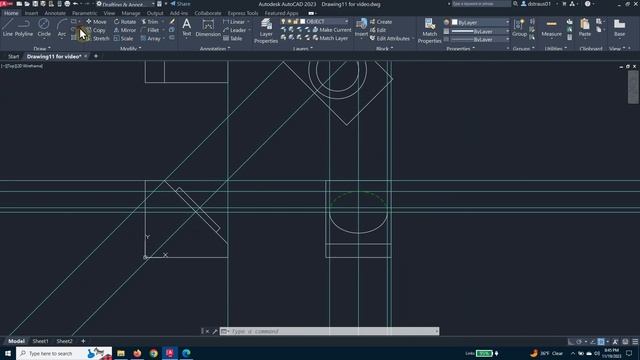Click the Copy command button
Viewport: 640px width, 360px height.
(x=96, y=30)
